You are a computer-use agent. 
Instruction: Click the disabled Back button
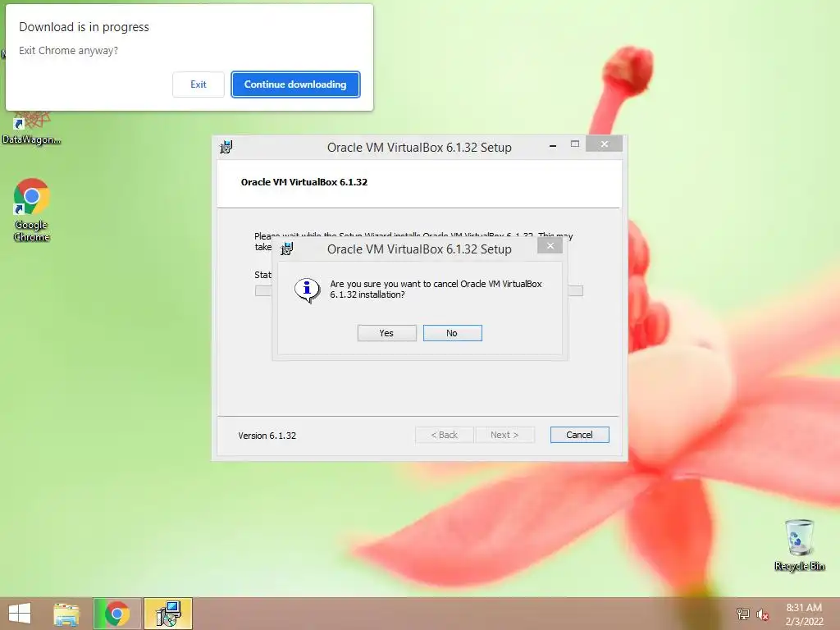[x=444, y=435]
